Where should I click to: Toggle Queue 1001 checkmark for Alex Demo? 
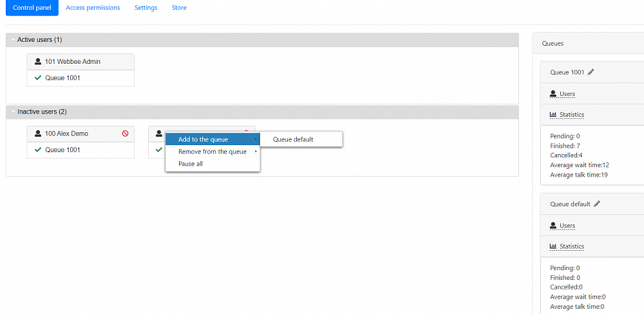pos(38,150)
